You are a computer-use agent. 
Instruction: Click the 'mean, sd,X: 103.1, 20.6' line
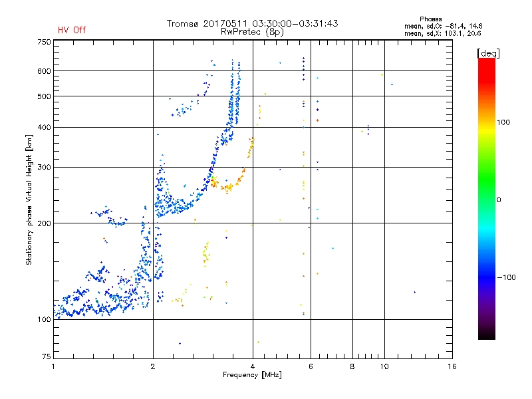point(442,33)
